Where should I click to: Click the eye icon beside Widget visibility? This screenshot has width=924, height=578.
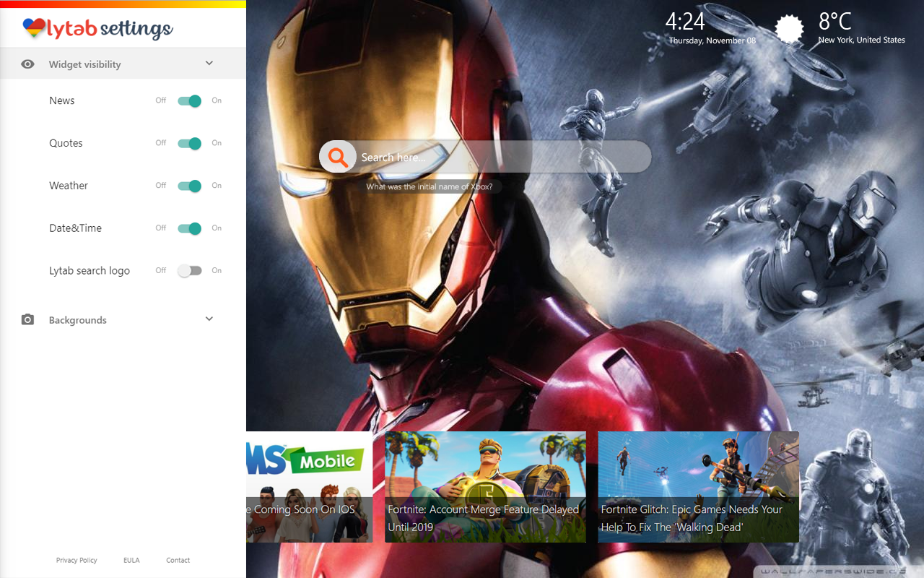[x=27, y=64]
